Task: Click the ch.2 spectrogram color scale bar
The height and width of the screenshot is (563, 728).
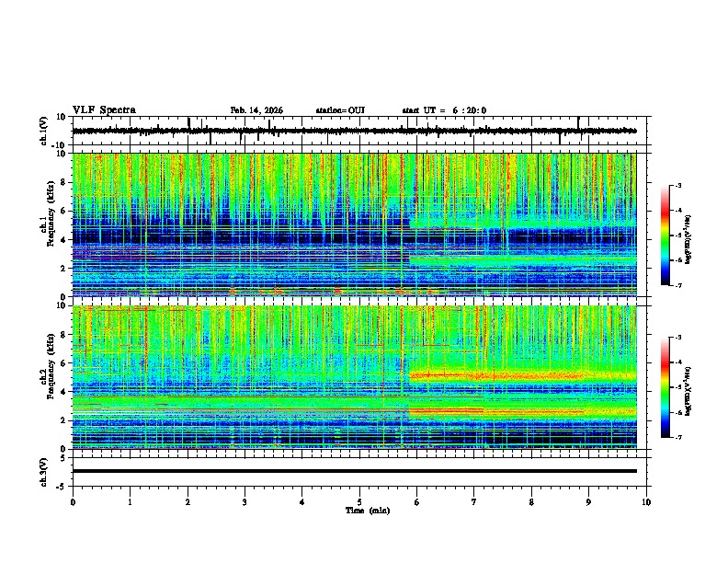Action: [x=665, y=387]
